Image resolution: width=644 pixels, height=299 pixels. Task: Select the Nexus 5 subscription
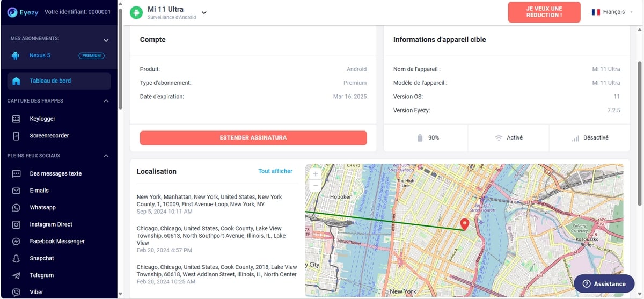tap(40, 55)
